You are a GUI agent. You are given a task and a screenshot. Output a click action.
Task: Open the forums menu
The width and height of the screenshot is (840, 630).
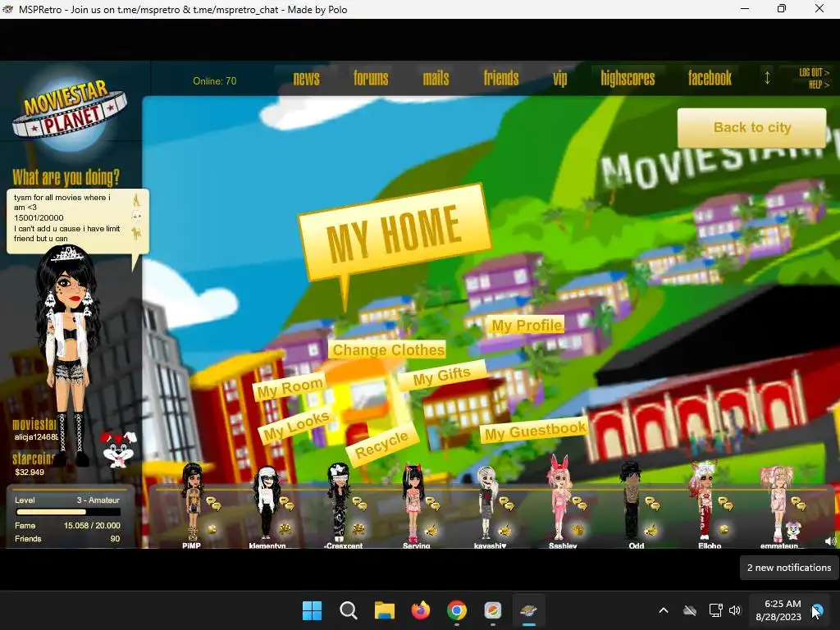[371, 79]
